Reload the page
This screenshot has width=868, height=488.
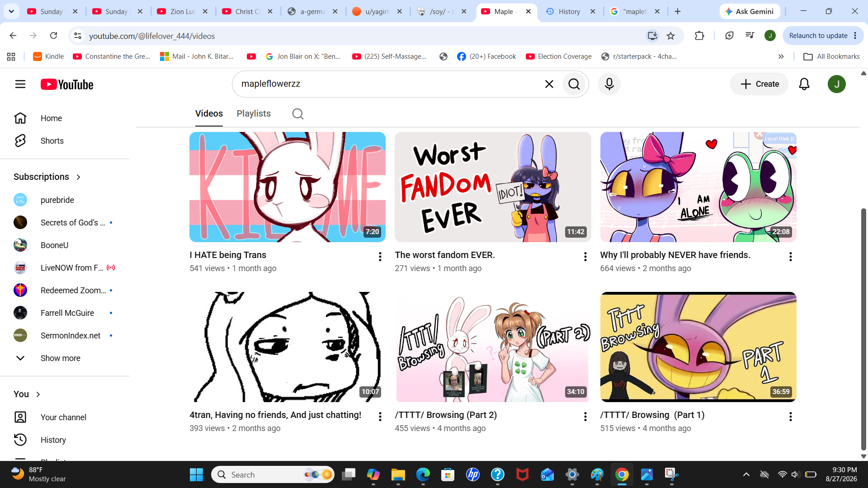pos(53,36)
